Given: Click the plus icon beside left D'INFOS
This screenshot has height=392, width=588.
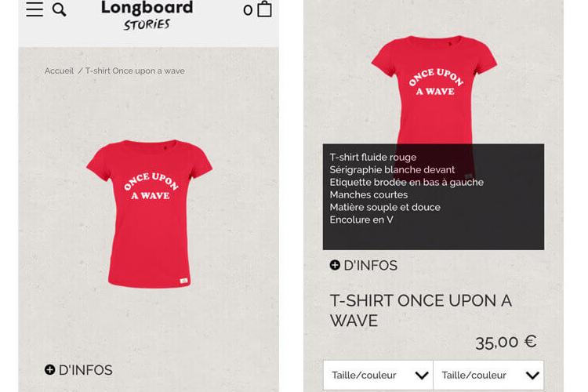Looking at the screenshot, I should click(x=50, y=370).
